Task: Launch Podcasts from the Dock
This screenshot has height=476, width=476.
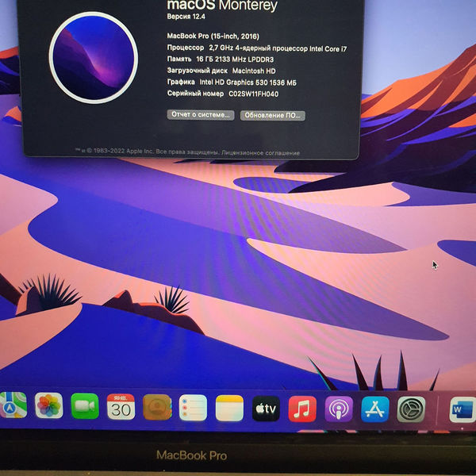Action: (339, 409)
